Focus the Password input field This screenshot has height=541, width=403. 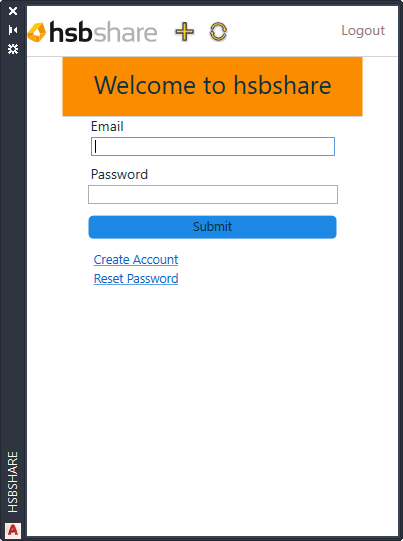pyautogui.click(x=213, y=195)
